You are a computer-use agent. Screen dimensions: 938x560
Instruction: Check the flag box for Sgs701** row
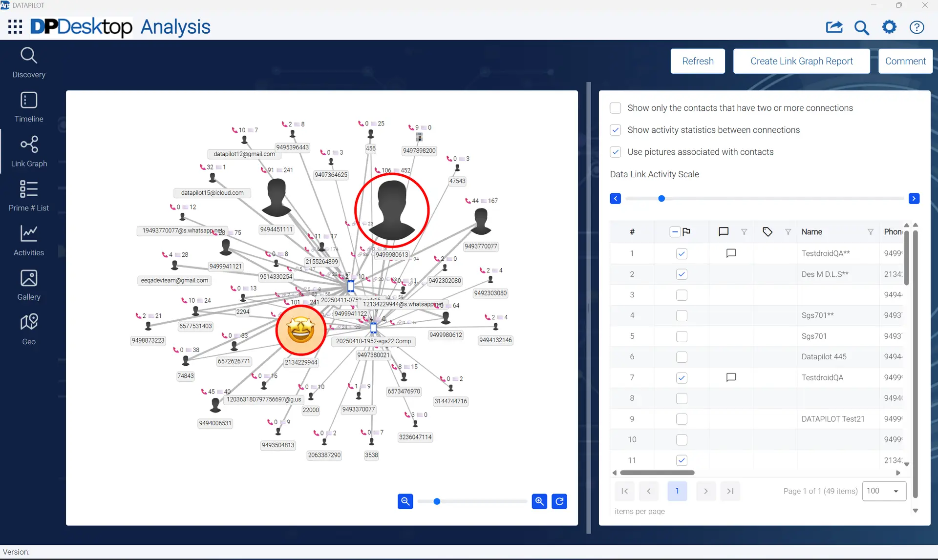click(682, 315)
